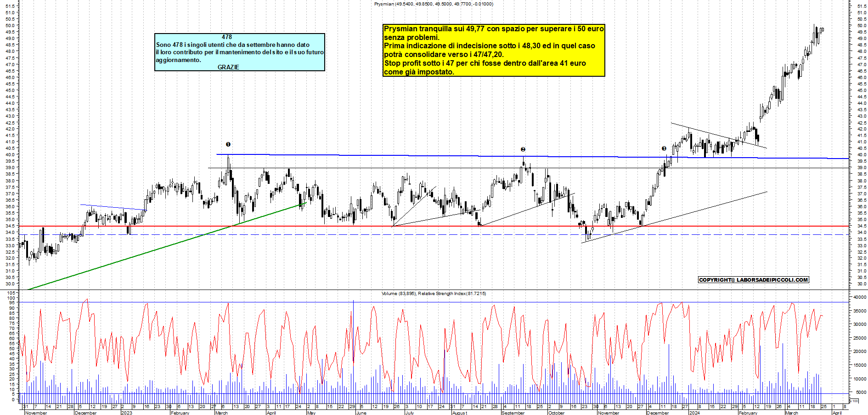Click the numbered marker 2 above the September peak
The height and width of the screenshot is (415, 868).
click(x=523, y=149)
